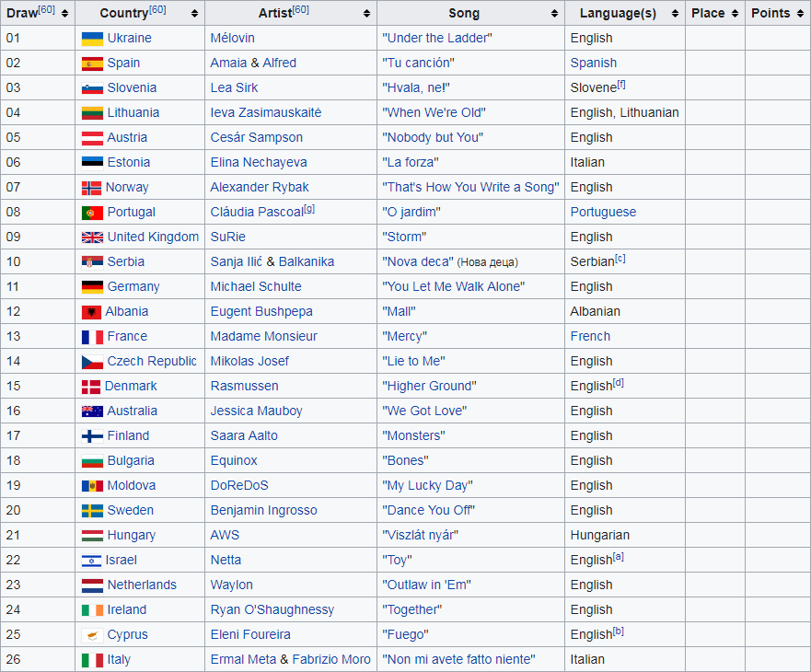Image resolution: width=811 pixels, height=672 pixels.
Task: Open the Balkanika artist link
Action: pos(307,261)
